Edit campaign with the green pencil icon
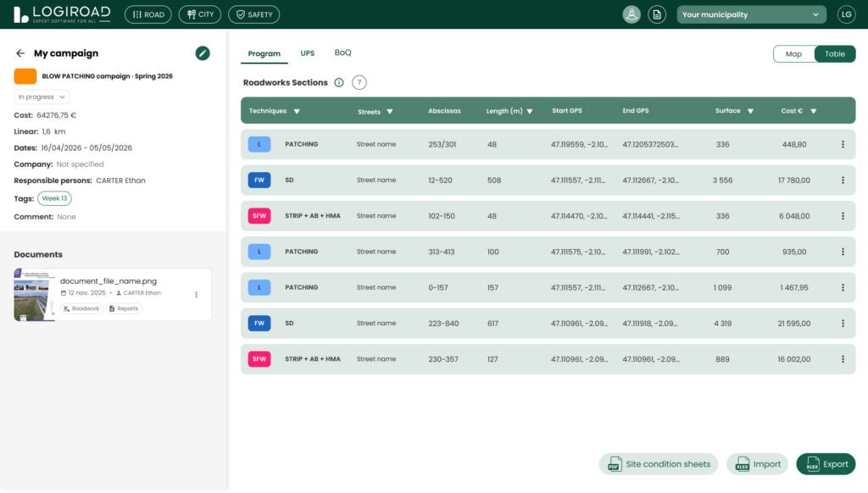 203,53
